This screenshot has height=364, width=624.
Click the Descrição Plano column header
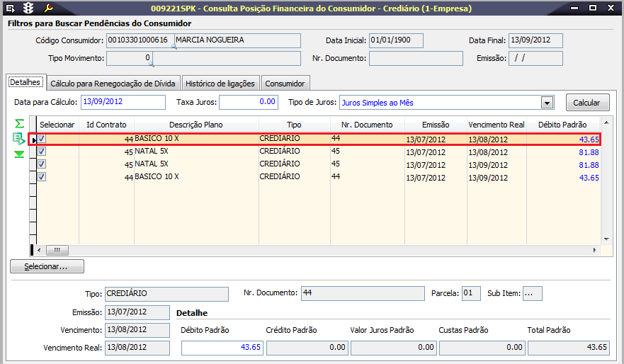[x=196, y=125]
